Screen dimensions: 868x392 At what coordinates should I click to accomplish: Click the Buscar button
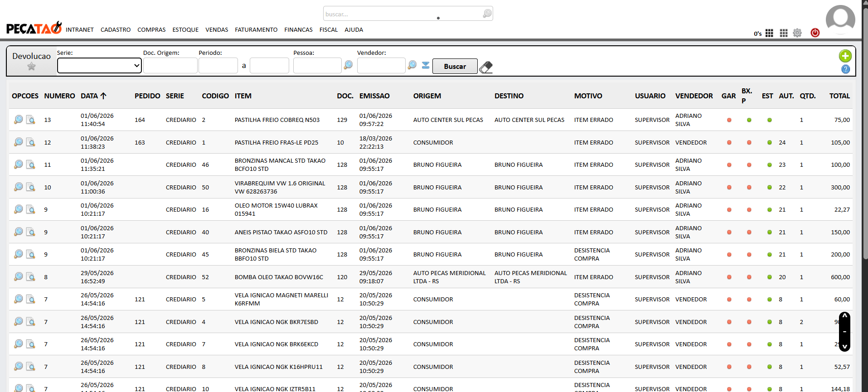tap(455, 66)
